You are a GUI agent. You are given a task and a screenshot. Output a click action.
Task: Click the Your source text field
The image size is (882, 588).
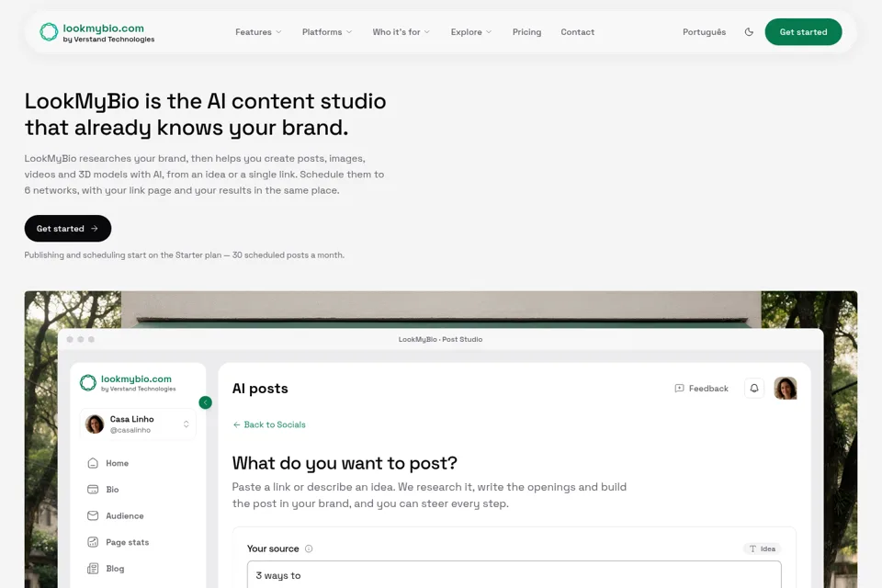pyautogui.click(x=514, y=574)
